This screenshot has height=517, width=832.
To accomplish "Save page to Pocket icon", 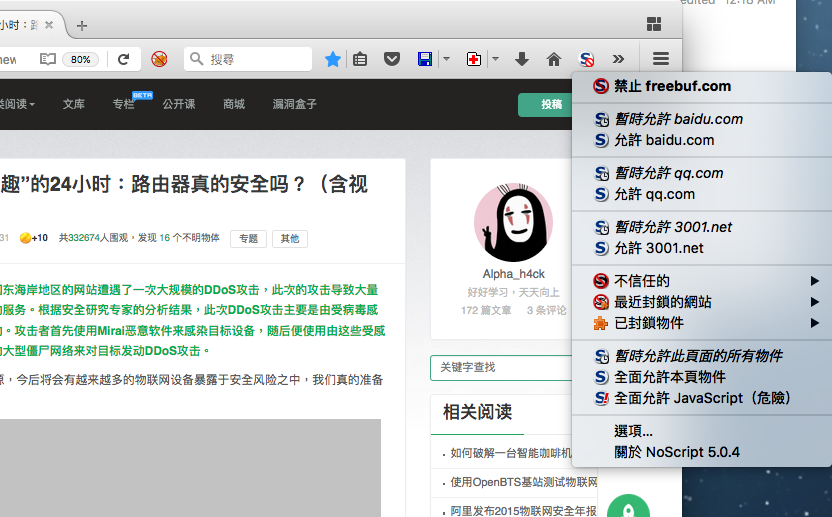I will 392,59.
